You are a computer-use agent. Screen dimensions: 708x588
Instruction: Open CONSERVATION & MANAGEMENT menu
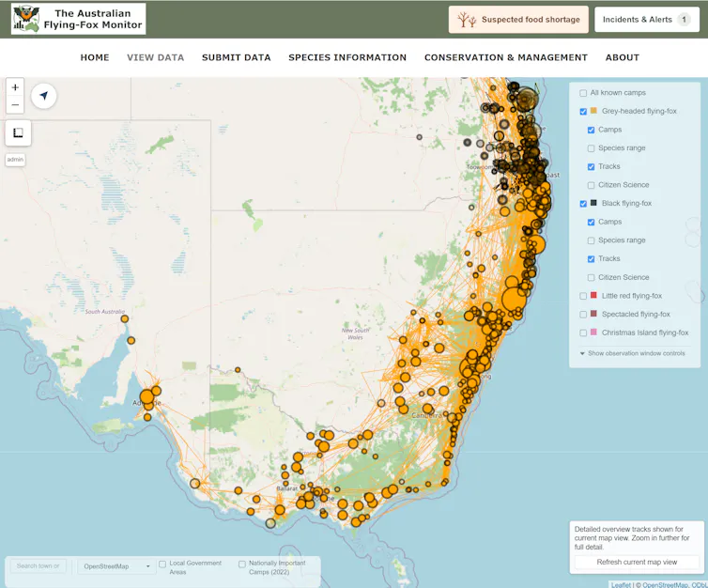click(x=506, y=57)
